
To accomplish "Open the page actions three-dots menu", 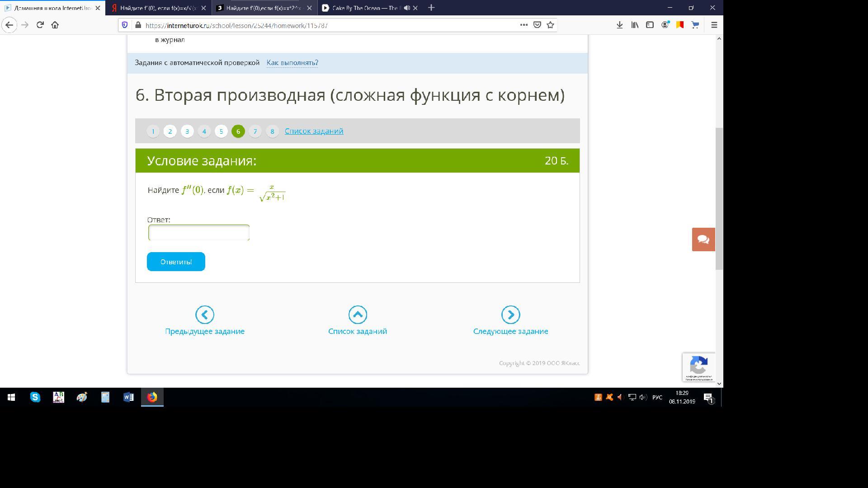I will [524, 25].
